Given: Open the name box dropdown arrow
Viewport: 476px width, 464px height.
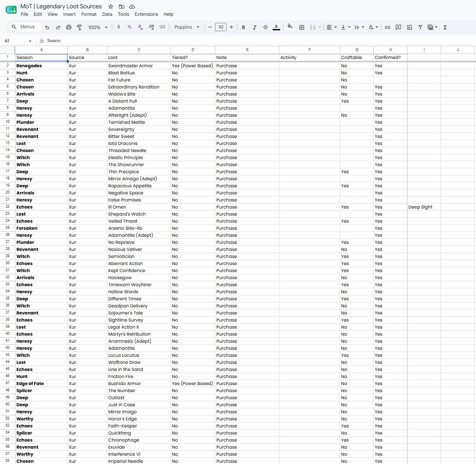Looking at the screenshot, I should click(30, 41).
